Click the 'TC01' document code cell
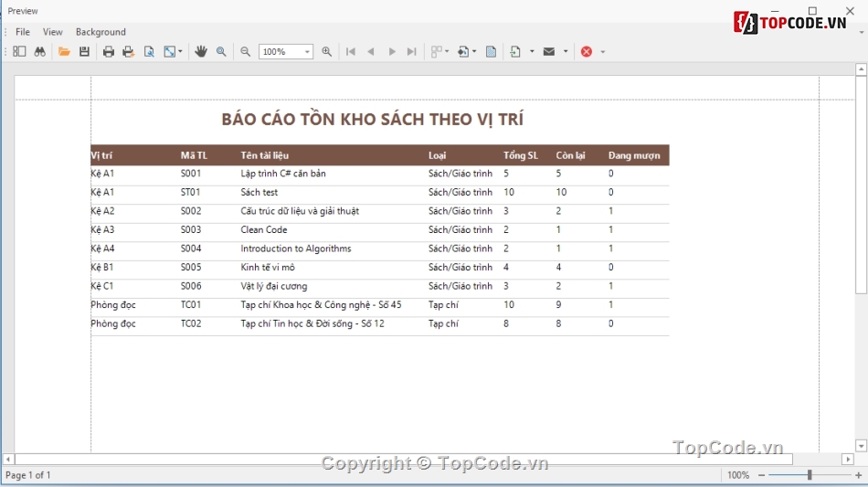This screenshot has height=487, width=868. [191, 305]
